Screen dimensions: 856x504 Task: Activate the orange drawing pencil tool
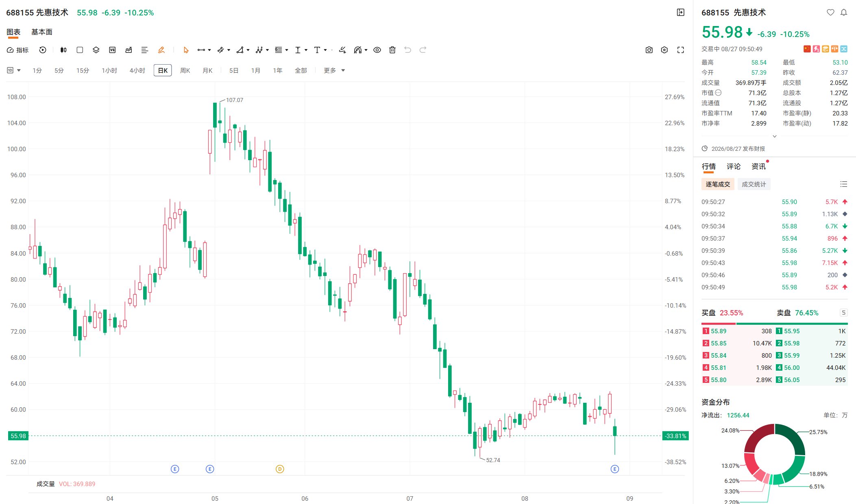tap(161, 50)
